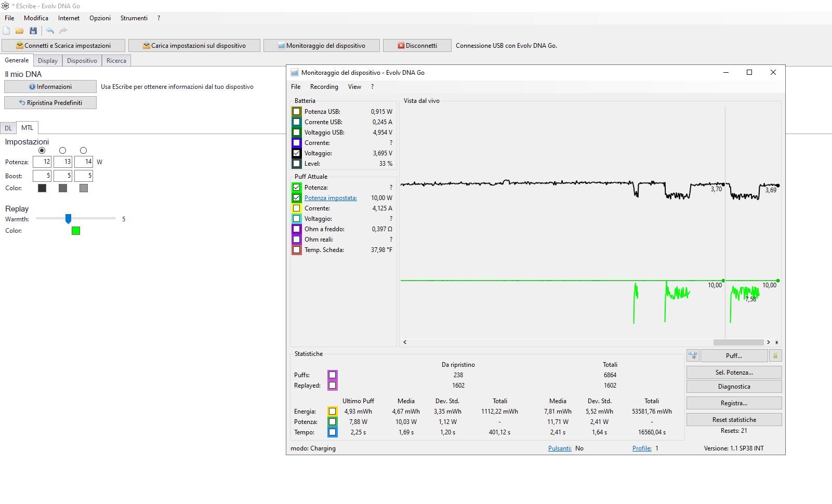
Task: Click the green pause icon beside Puff button
Action: click(x=775, y=356)
